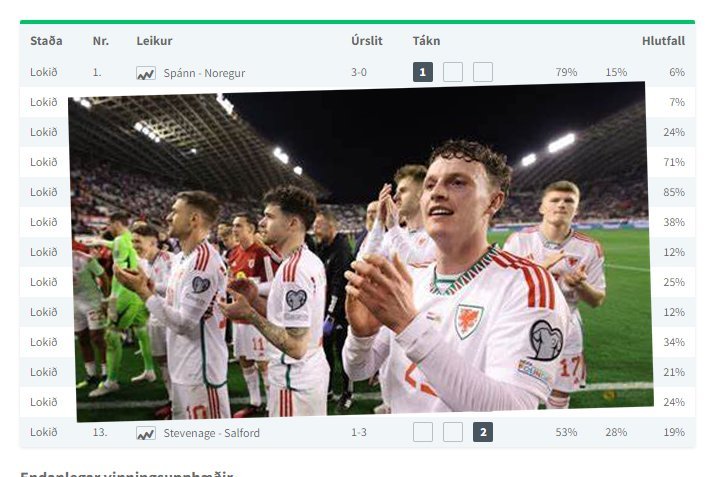Click the 3-0 result of match 1
The image size is (716, 477).
359,72
